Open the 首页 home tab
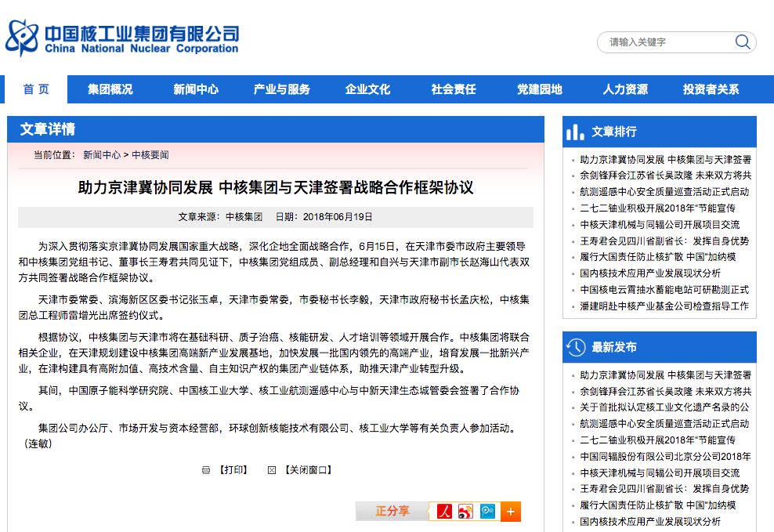 36,89
